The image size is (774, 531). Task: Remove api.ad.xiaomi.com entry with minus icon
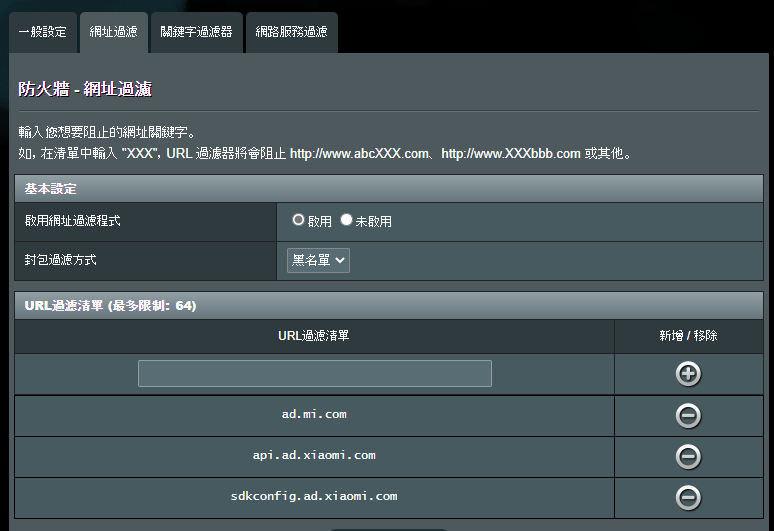[688, 456]
